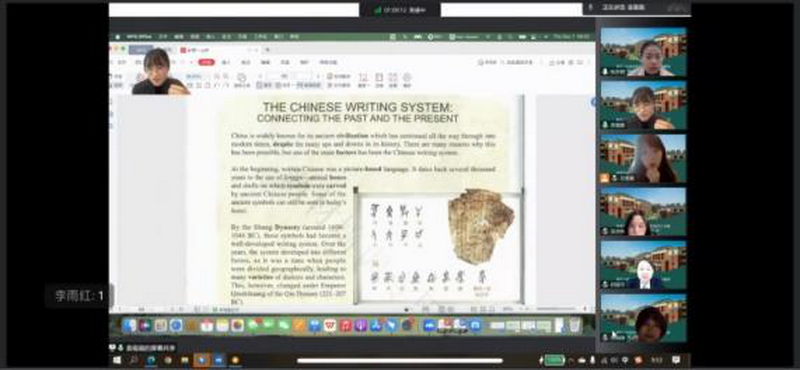Viewport: 800px width, 370px height.
Task: Open Finder from the macOS dock
Action: click(x=130, y=325)
